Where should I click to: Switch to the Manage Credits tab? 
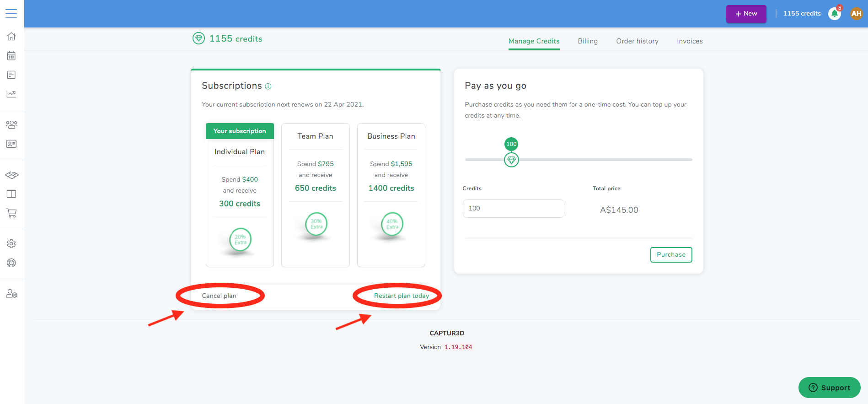[534, 41]
